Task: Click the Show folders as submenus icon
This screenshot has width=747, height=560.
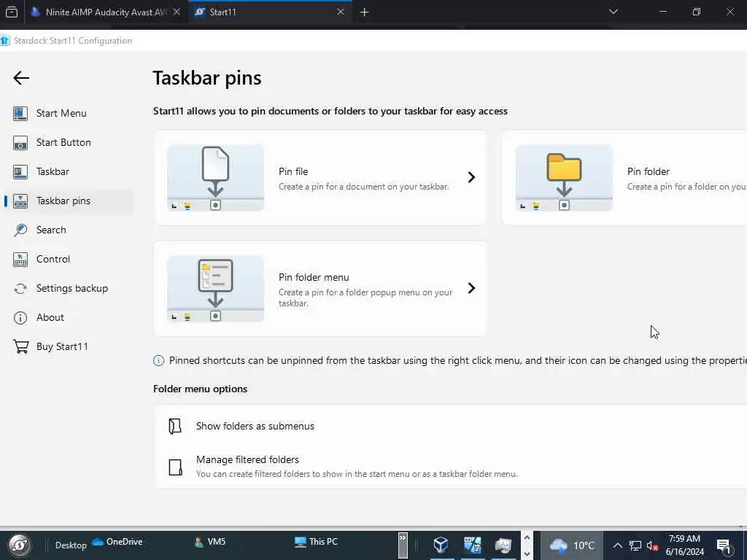Action: 175,426
